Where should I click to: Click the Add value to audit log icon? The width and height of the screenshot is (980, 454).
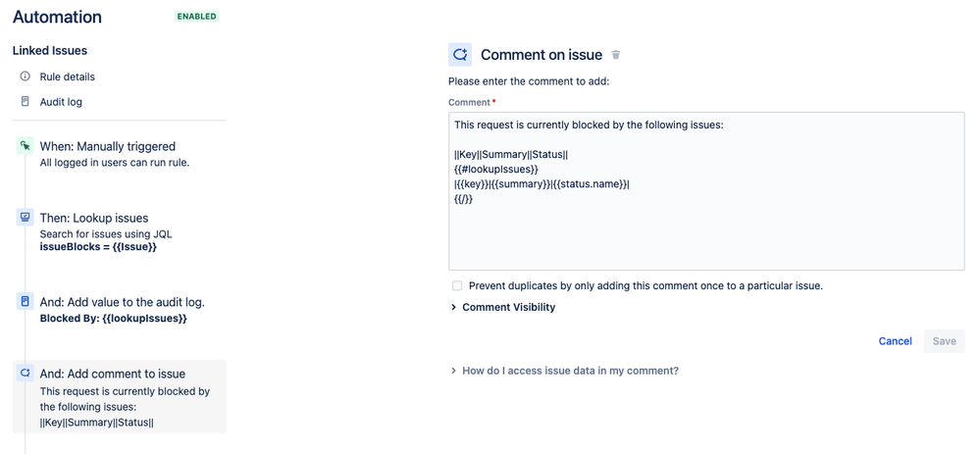tap(25, 302)
